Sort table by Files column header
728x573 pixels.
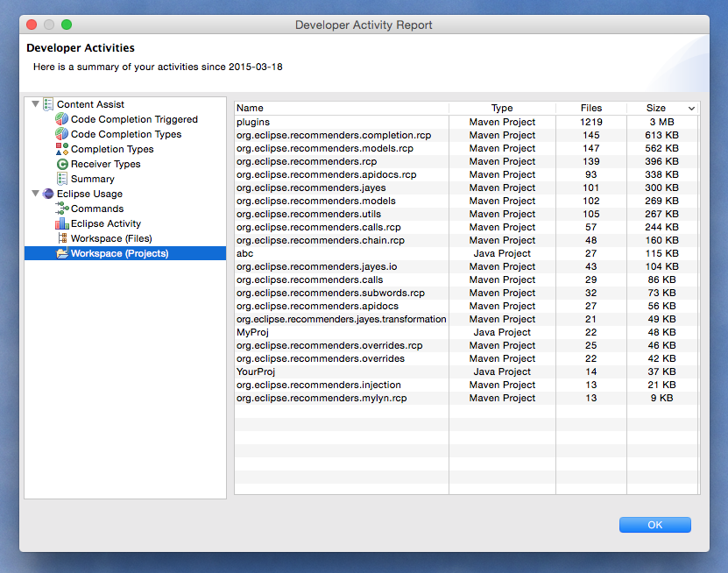pyautogui.click(x=590, y=109)
